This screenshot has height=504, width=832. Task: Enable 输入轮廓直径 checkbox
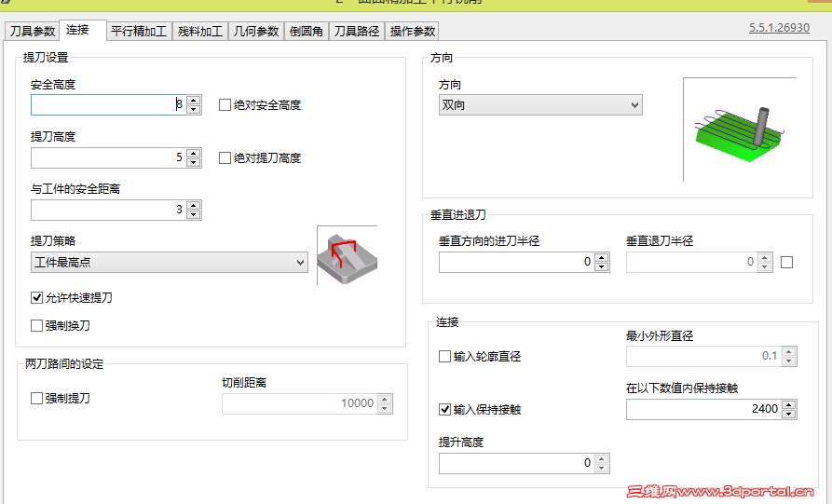click(444, 356)
